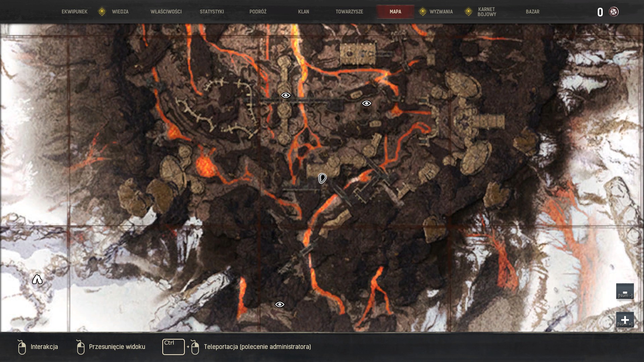The width and height of the screenshot is (644, 362).
Task: Select the eye marker near the map's southern edge
Action: click(x=280, y=305)
